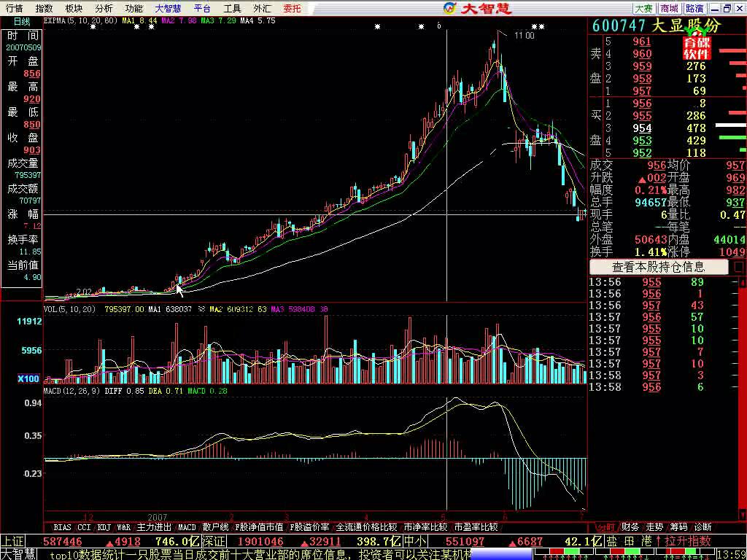Click the 涨停 value 1049
Image resolution: width=747 pixels, height=560 pixels.
point(733,252)
